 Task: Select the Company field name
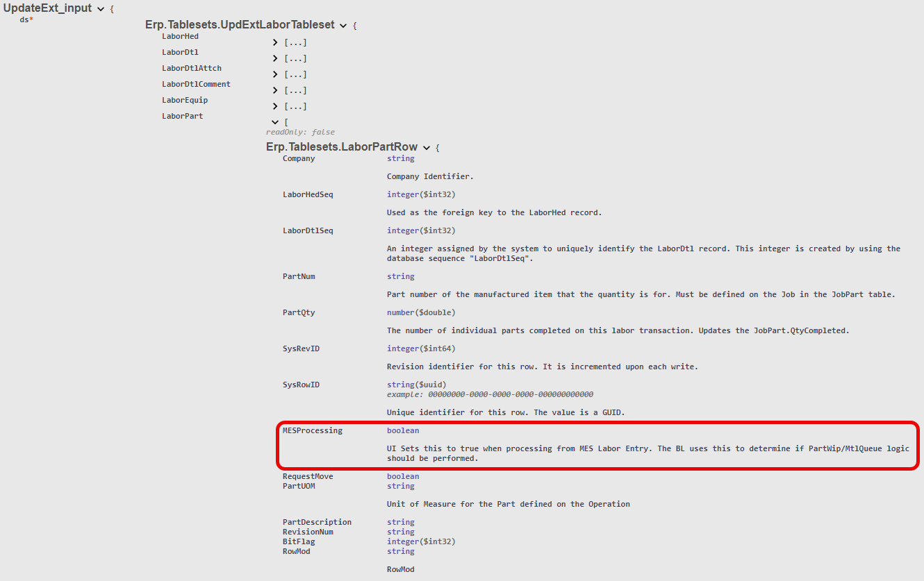coord(299,158)
